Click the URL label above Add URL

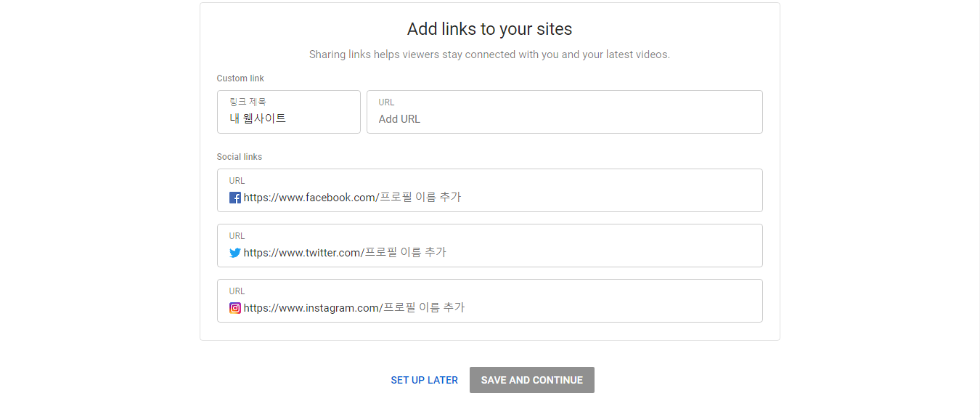(386, 102)
